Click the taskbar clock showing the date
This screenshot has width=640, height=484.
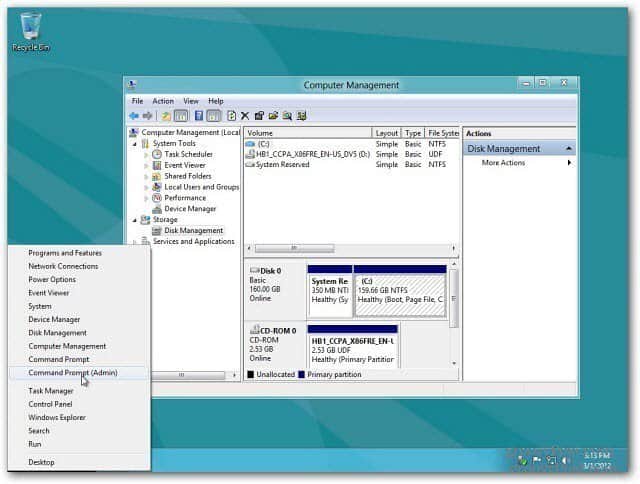(x=597, y=460)
